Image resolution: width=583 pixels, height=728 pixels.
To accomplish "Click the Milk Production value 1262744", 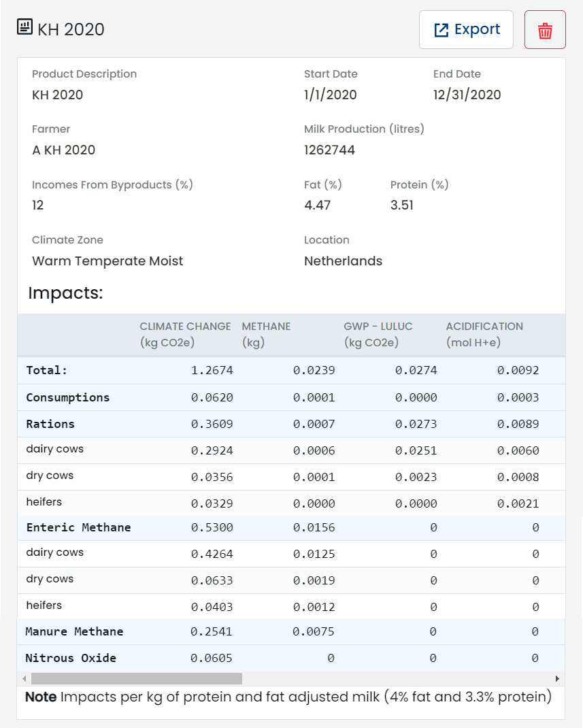I will 329,150.
